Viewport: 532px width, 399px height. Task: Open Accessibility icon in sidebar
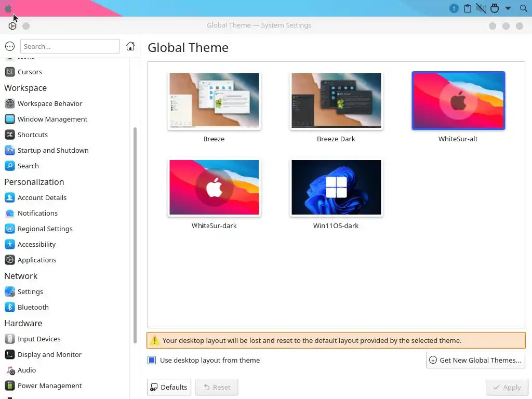(10, 244)
